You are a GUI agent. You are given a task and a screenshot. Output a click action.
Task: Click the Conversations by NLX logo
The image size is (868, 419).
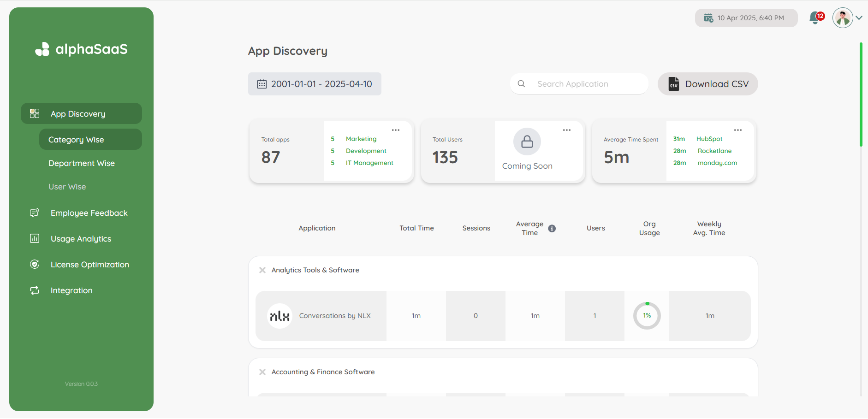pos(279,316)
